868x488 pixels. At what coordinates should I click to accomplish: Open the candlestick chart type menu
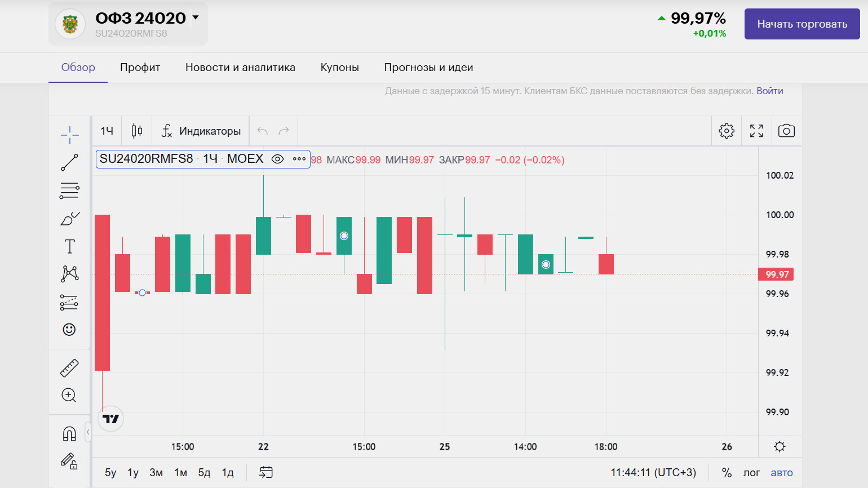(137, 131)
